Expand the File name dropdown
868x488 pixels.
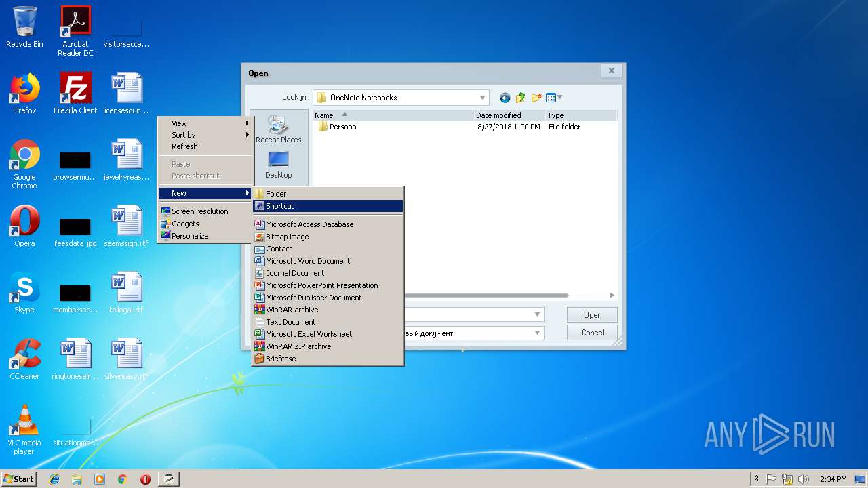(538, 314)
